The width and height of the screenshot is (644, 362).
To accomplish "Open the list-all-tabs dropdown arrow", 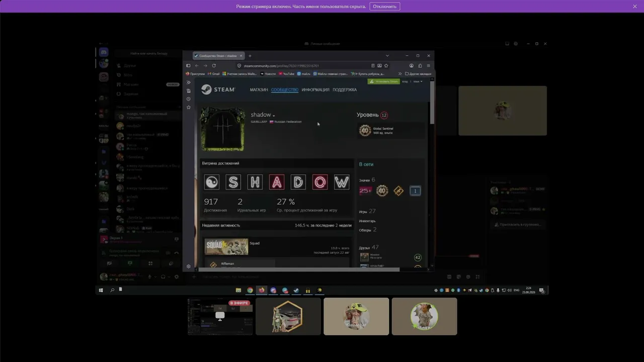I will pos(387,56).
